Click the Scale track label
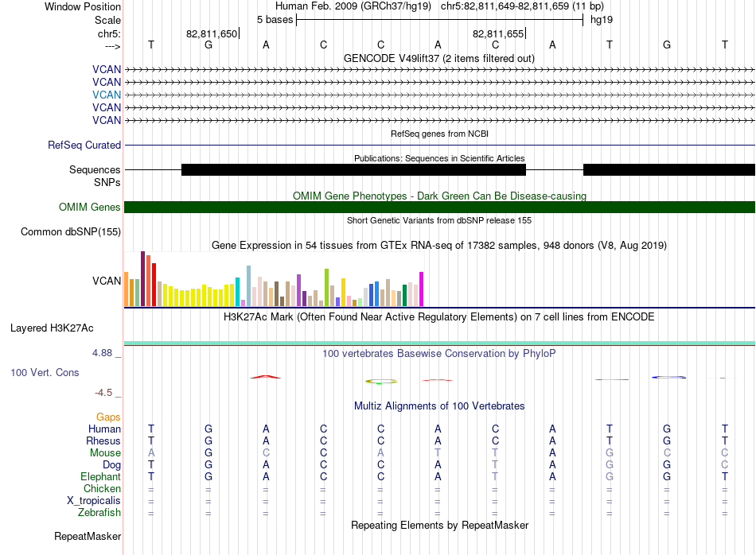756x555 pixels. [x=107, y=20]
